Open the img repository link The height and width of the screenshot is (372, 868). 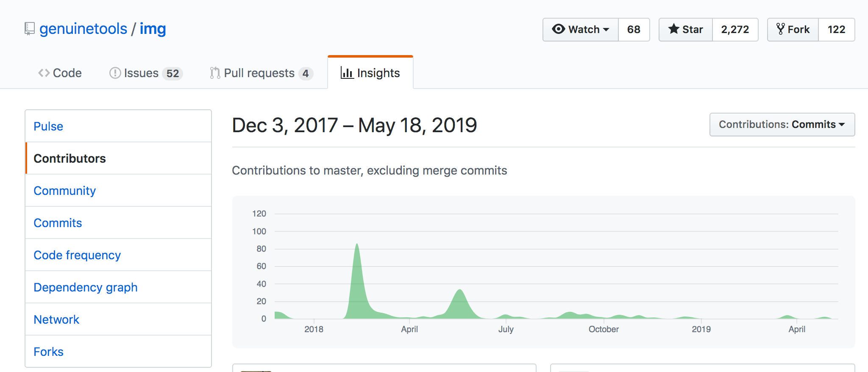(153, 29)
